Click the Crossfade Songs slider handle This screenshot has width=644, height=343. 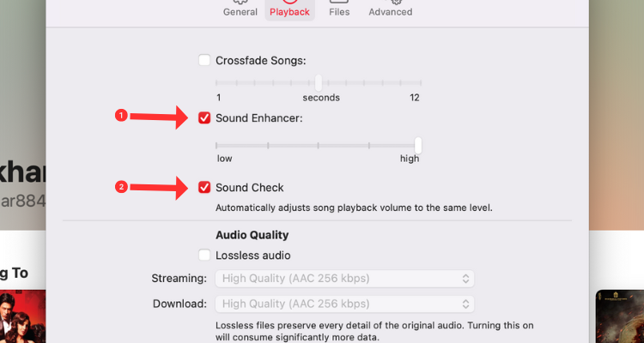pyautogui.click(x=319, y=82)
